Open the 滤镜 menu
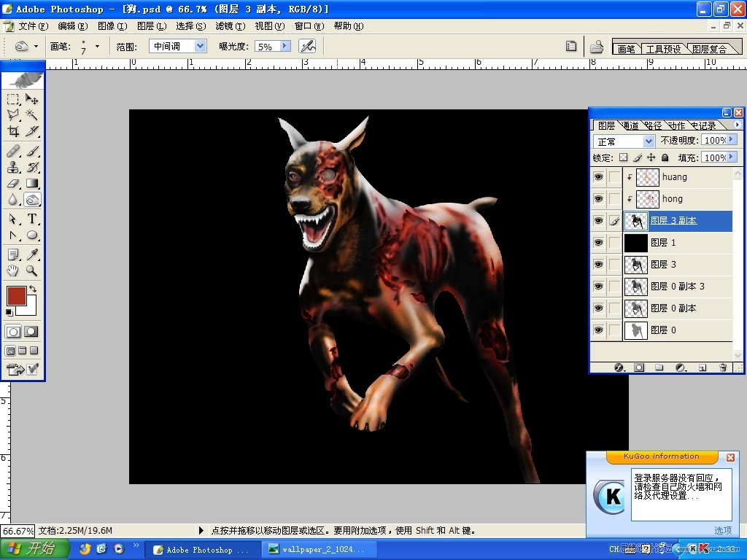 click(230, 26)
